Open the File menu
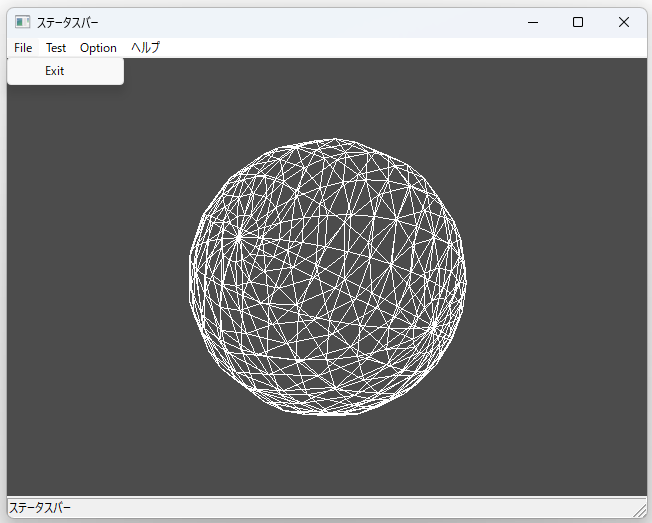The height and width of the screenshot is (523, 652). (23, 48)
